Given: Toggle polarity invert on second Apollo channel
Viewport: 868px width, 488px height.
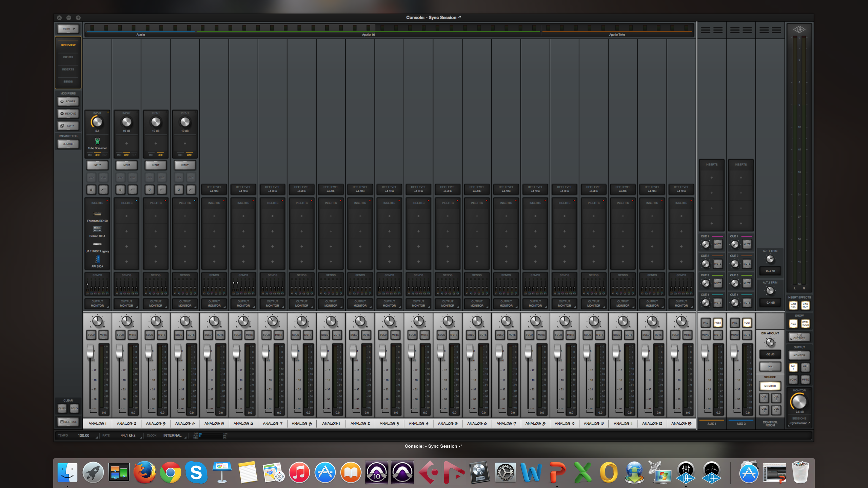Looking at the screenshot, I should click(x=120, y=189).
